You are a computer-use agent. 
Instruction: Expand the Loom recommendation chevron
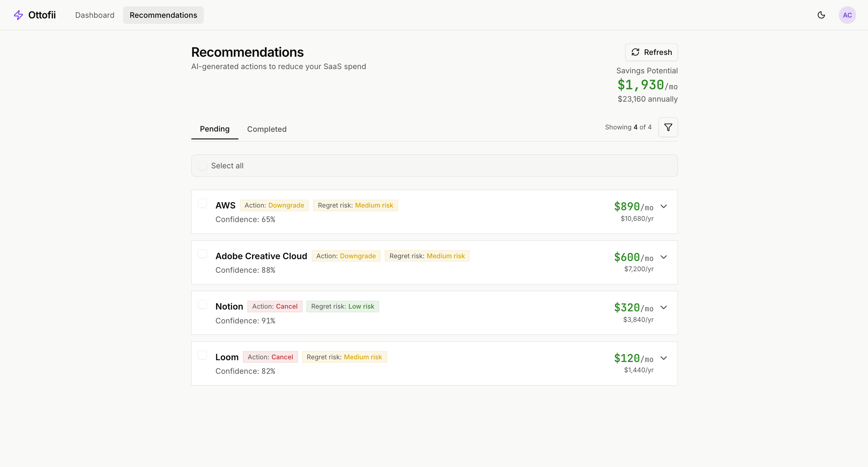(663, 358)
